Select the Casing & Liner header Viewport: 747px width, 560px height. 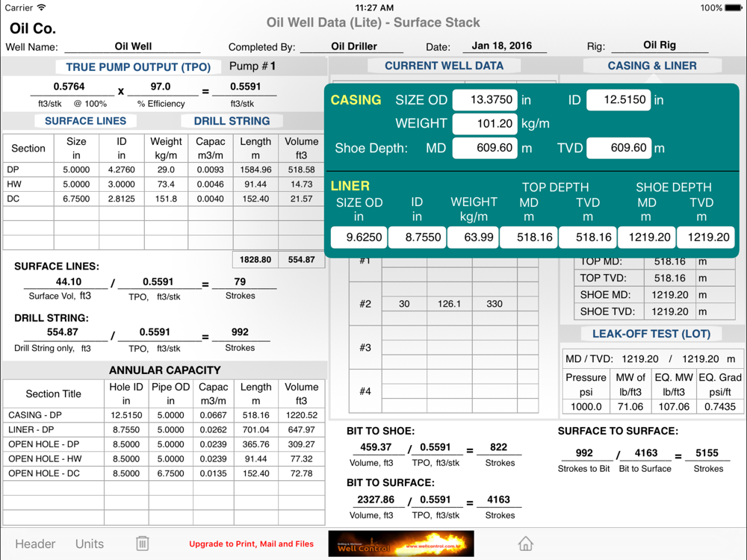click(x=651, y=66)
